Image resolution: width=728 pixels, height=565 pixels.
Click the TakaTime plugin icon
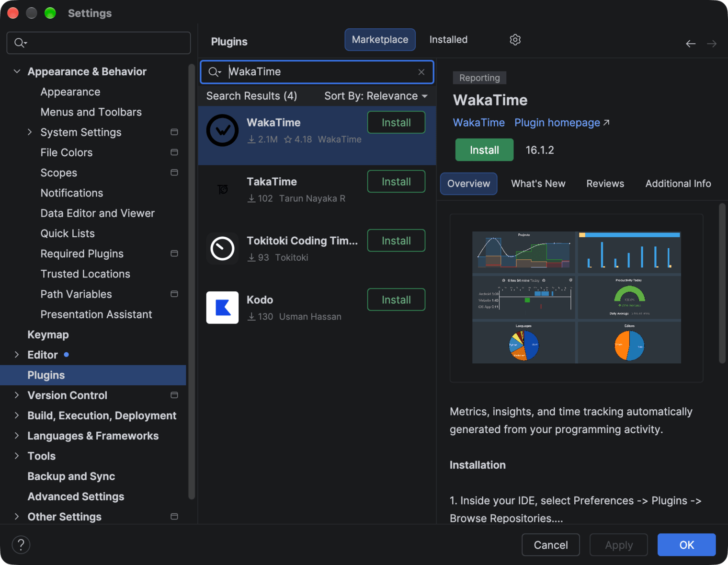(x=222, y=189)
